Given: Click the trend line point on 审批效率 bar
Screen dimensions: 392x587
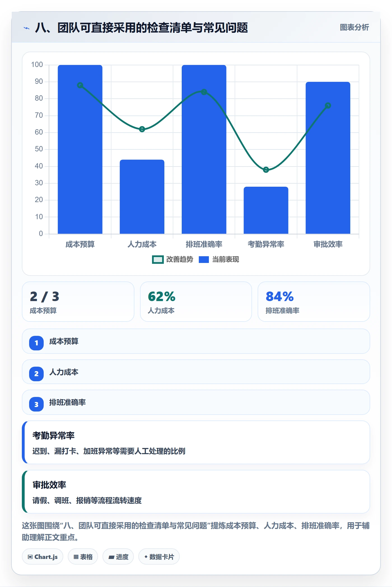Looking at the screenshot, I should tap(328, 106).
